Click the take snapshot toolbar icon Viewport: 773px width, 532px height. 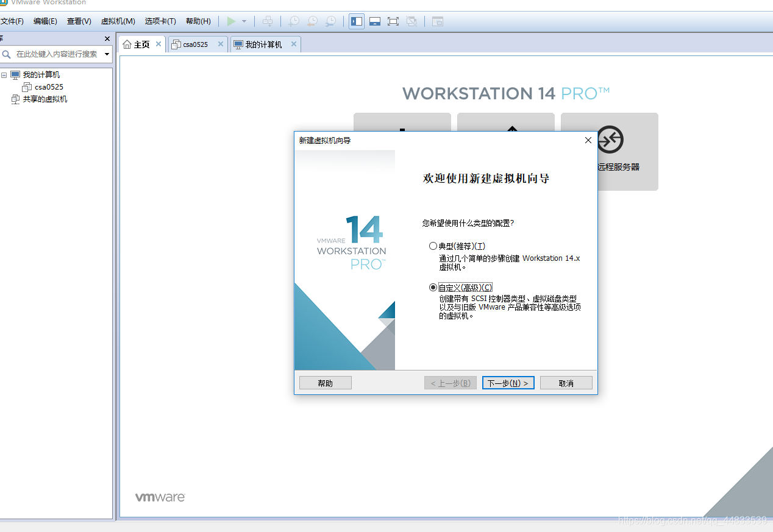[x=294, y=21]
